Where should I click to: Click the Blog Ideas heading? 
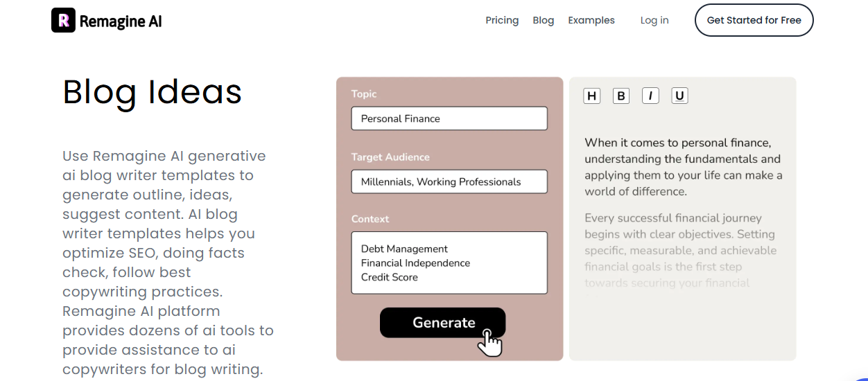pyautogui.click(x=153, y=92)
